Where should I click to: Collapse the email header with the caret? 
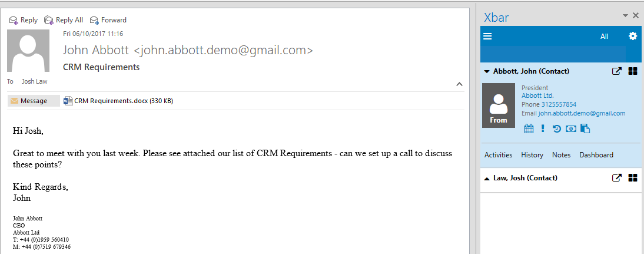click(x=460, y=84)
